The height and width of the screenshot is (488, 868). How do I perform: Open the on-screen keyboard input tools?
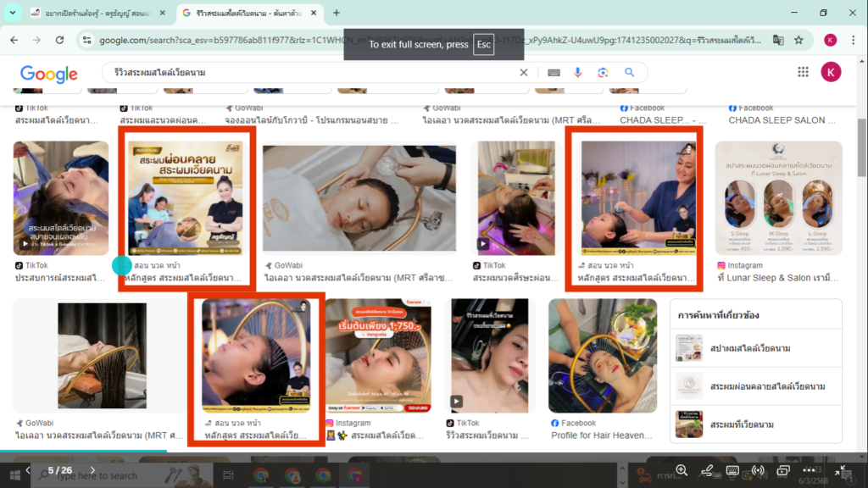(x=553, y=74)
